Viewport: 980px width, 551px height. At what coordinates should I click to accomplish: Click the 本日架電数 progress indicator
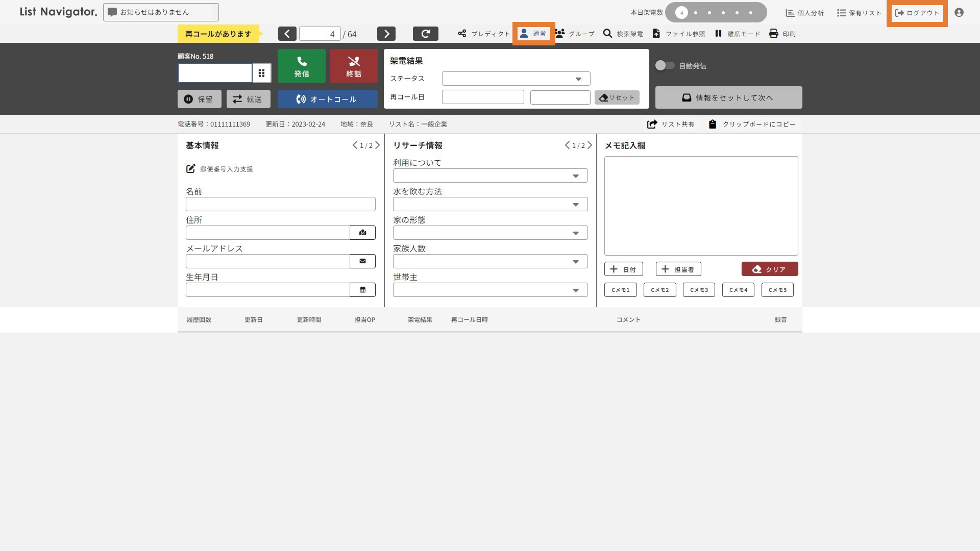tap(716, 13)
